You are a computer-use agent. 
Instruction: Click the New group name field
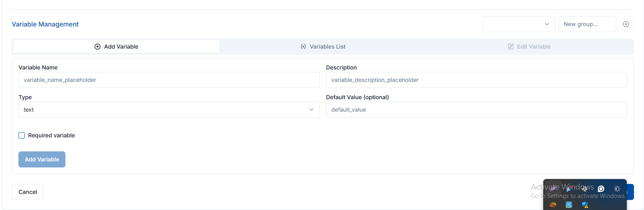click(587, 24)
